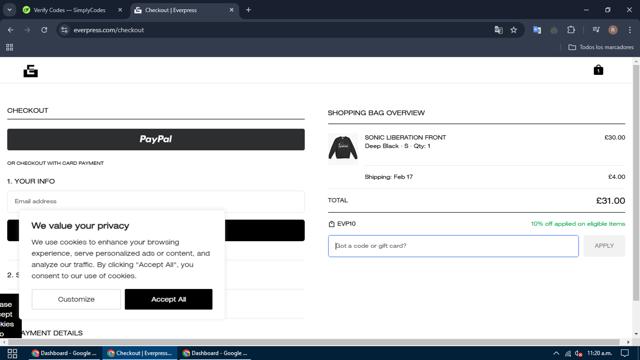Click the translate page icon
Viewport: 640px width, 360px height.
tap(498, 30)
